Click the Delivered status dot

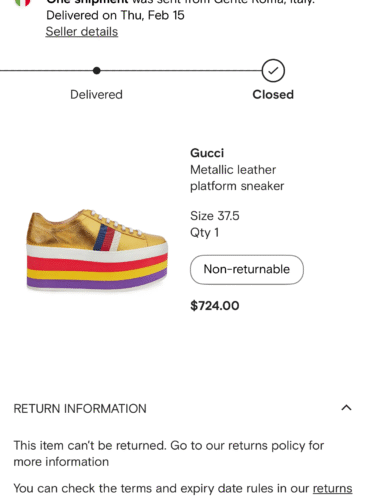click(97, 71)
